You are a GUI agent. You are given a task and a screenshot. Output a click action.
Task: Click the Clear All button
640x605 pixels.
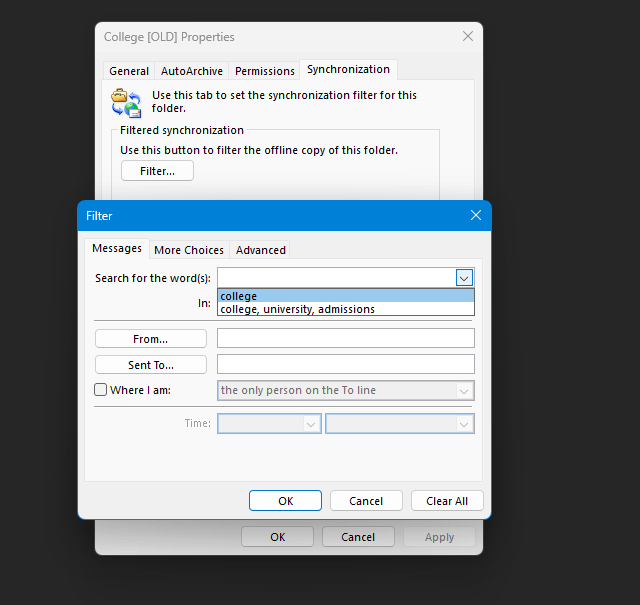click(447, 500)
